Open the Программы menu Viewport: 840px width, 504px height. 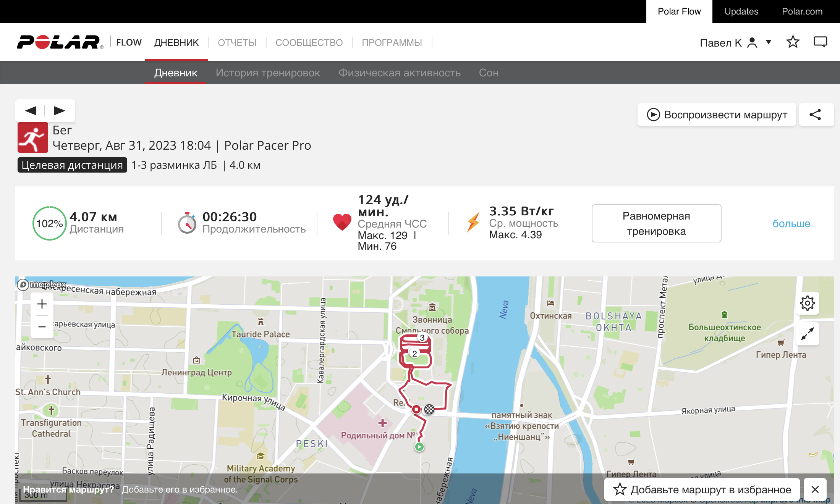pyautogui.click(x=392, y=42)
